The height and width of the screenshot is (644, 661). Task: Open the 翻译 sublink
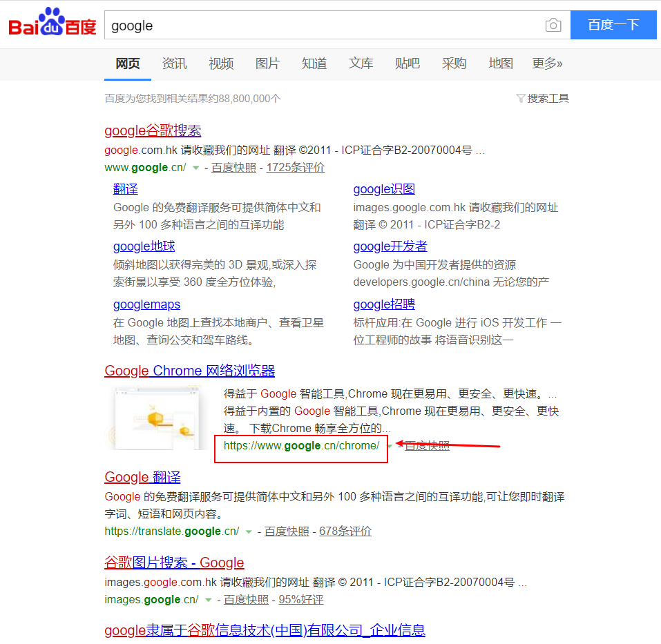125,189
